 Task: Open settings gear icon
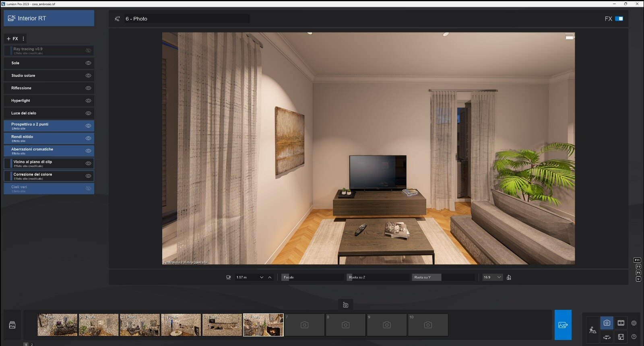pyautogui.click(x=634, y=323)
